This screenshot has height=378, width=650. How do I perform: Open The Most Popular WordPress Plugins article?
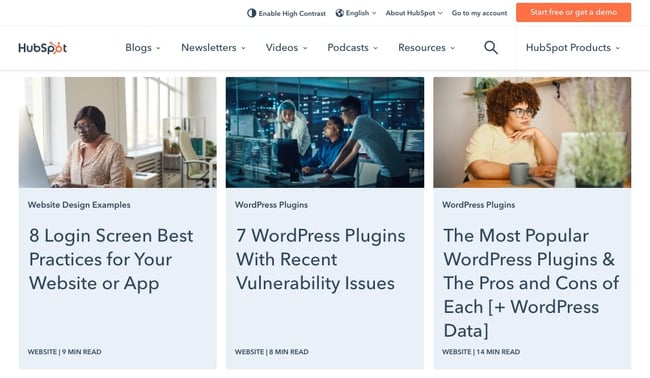[x=531, y=283]
